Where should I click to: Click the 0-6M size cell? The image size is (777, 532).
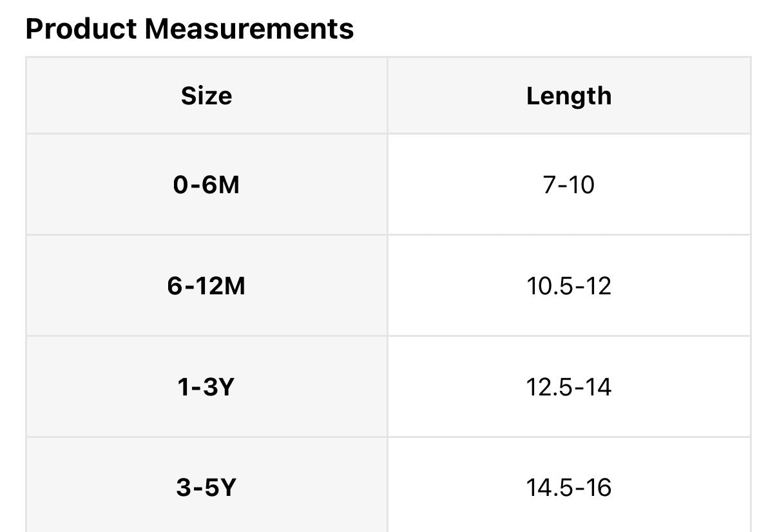[206, 185]
